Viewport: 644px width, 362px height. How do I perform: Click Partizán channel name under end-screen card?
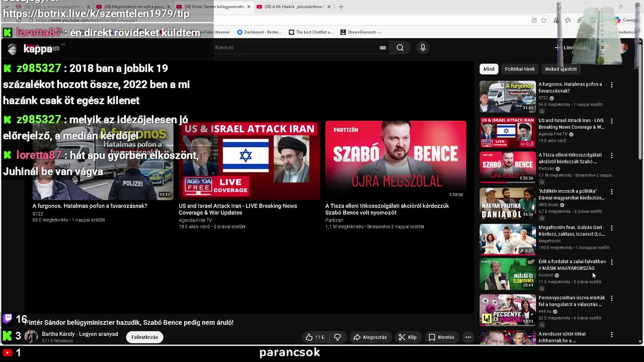coord(334,220)
